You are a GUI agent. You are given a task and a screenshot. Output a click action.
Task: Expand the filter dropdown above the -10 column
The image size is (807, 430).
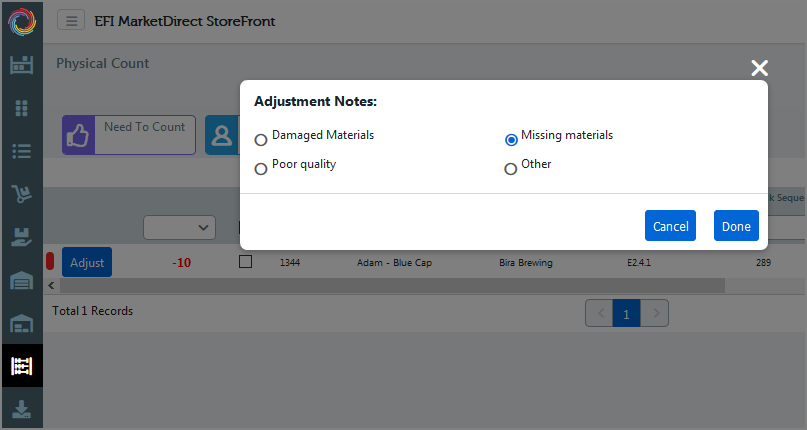180,228
